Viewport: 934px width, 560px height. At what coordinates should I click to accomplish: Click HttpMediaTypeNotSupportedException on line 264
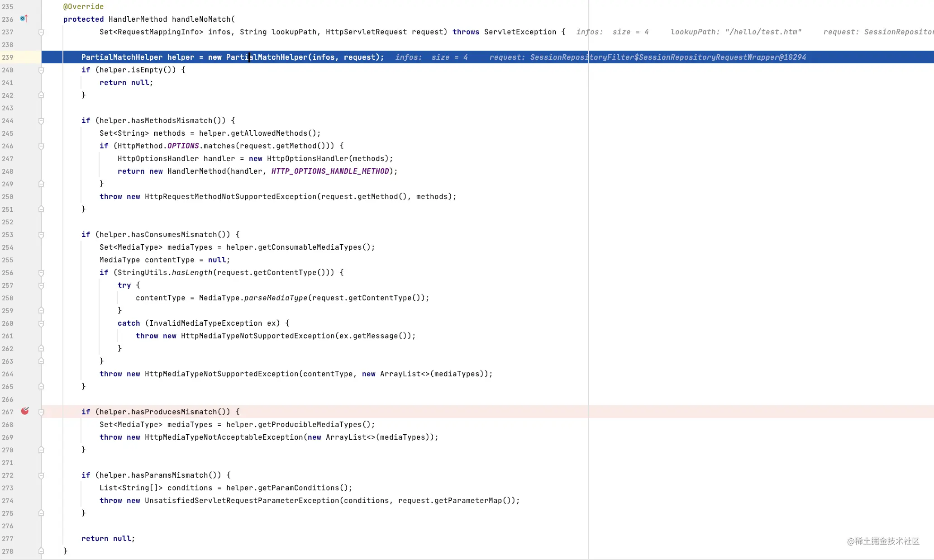click(x=221, y=374)
